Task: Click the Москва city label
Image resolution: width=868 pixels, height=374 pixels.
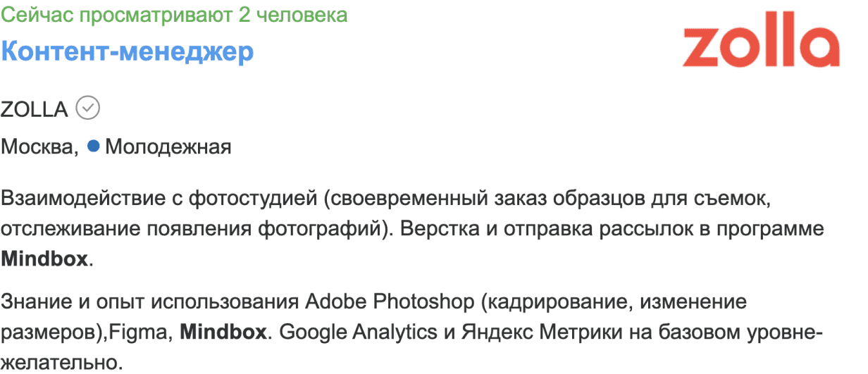Action: click(38, 147)
